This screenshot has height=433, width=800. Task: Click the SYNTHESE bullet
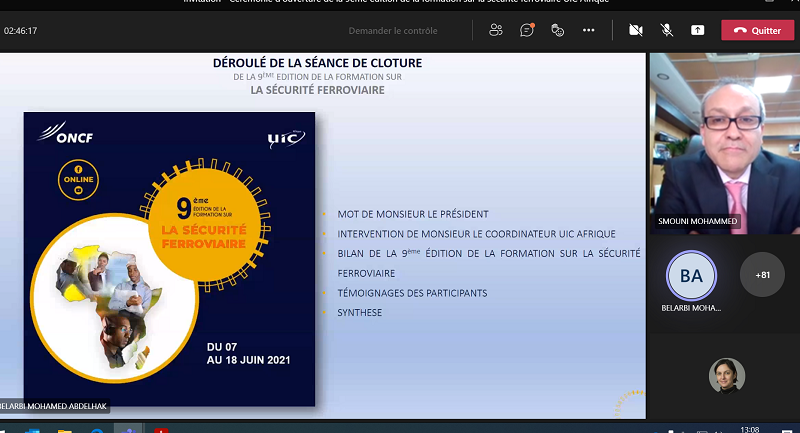coord(360,313)
